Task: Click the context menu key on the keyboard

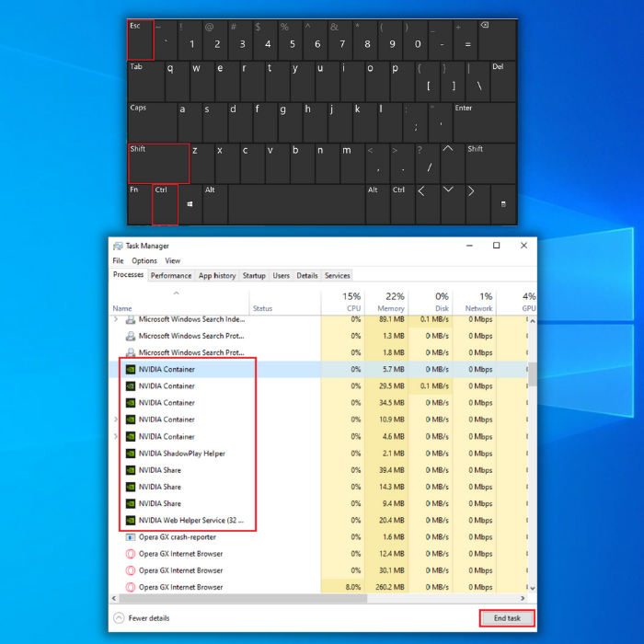Action: 503,204
